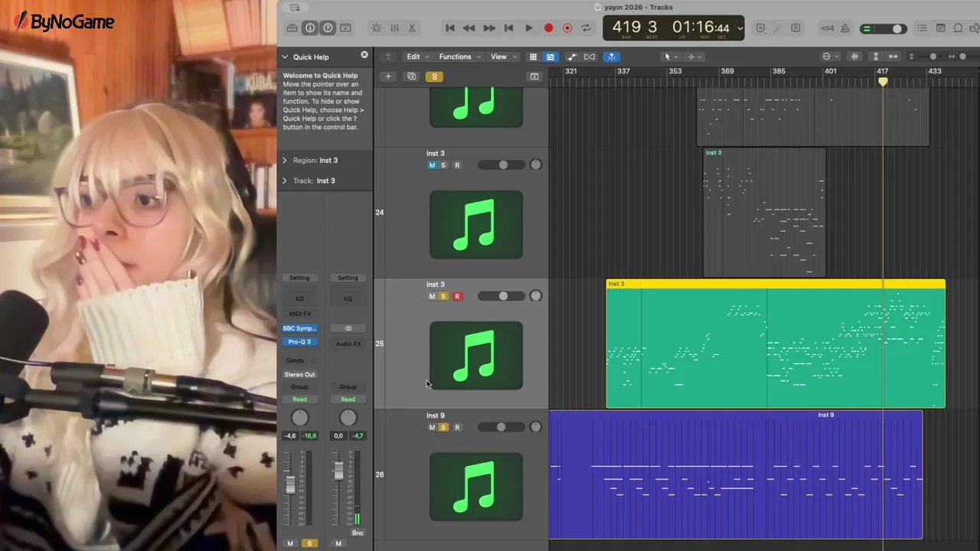Toggle Cycle mode button
The height and width of the screenshot is (551, 980).
(x=586, y=28)
